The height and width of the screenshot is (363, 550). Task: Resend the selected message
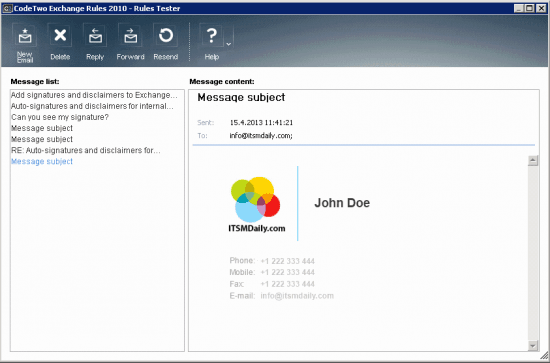click(166, 42)
